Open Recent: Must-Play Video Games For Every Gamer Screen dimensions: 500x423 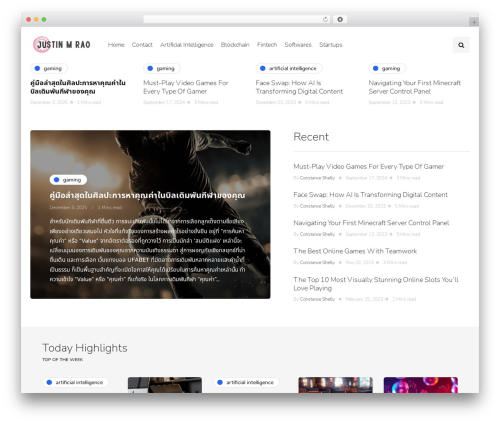pyautogui.click(x=368, y=166)
